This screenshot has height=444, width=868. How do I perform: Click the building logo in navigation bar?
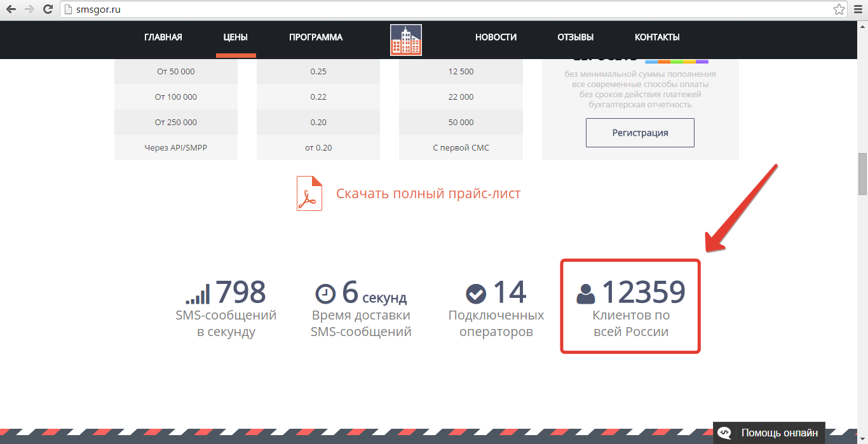pyautogui.click(x=406, y=40)
